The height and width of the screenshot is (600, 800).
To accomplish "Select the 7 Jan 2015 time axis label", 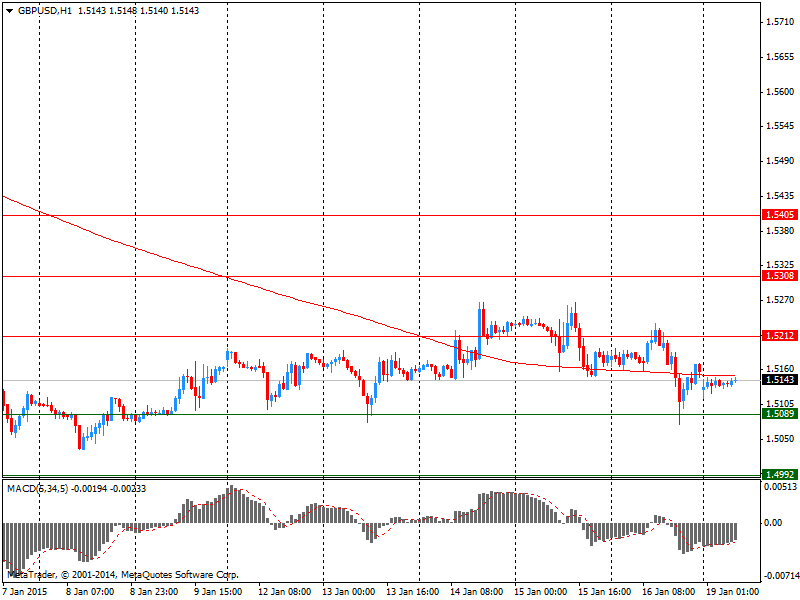I will [x=24, y=592].
